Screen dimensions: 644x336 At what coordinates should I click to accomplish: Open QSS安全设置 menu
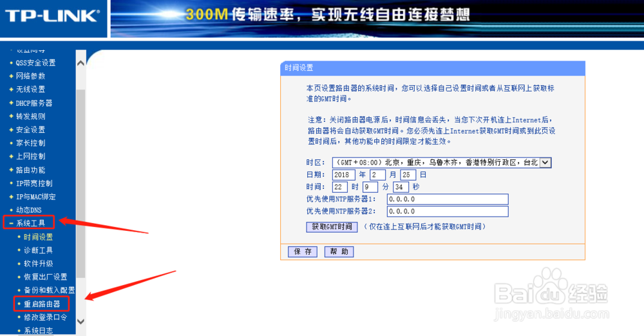point(35,63)
